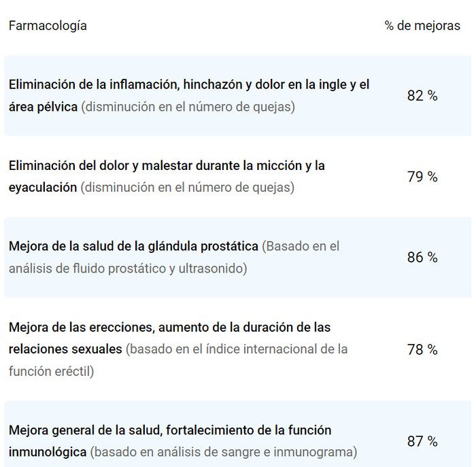Image resolution: width=476 pixels, height=467 pixels.
Task: Click the bold 'área pélvica' text
Action: (43, 107)
